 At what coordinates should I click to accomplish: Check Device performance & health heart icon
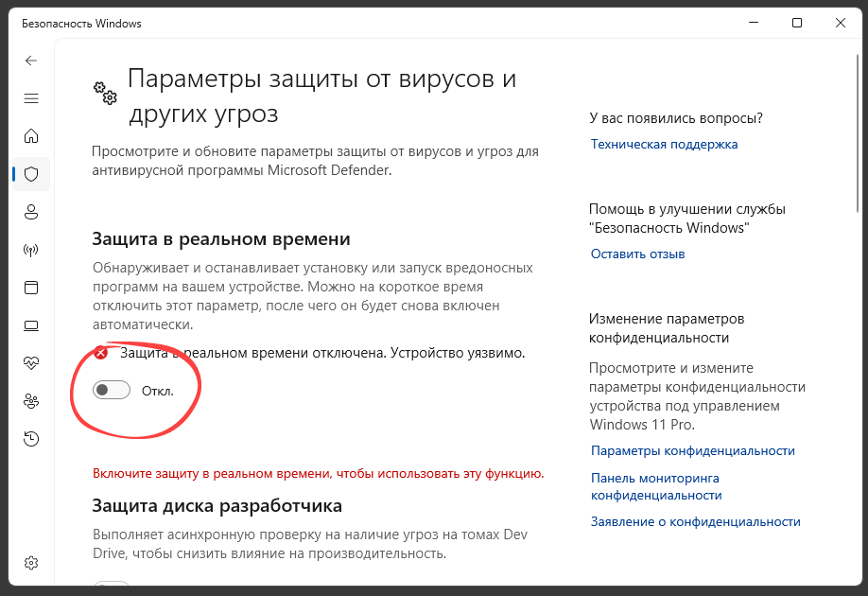[31, 363]
